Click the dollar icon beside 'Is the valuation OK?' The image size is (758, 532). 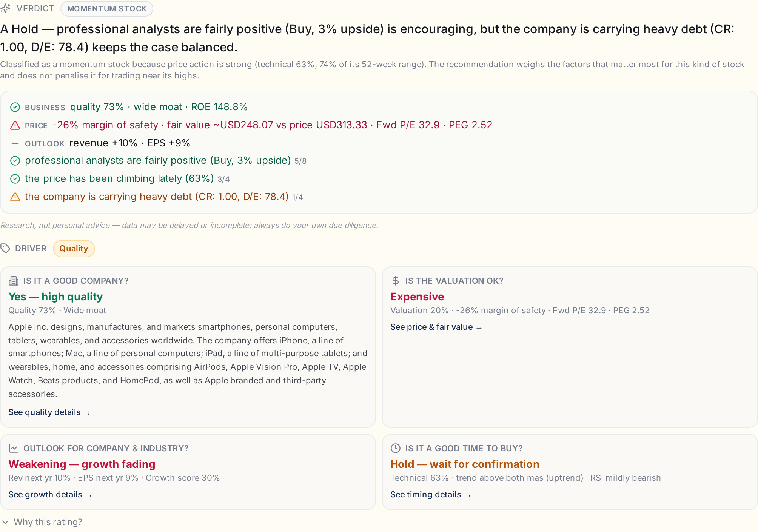pyautogui.click(x=396, y=281)
